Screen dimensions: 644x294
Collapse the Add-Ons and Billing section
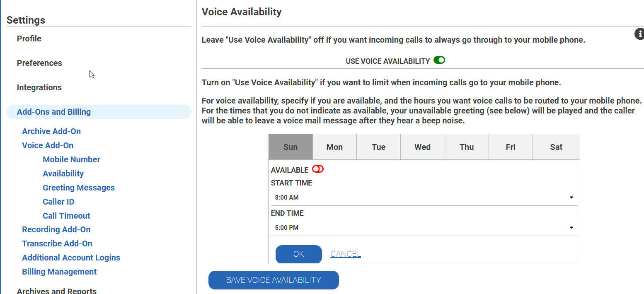[54, 112]
